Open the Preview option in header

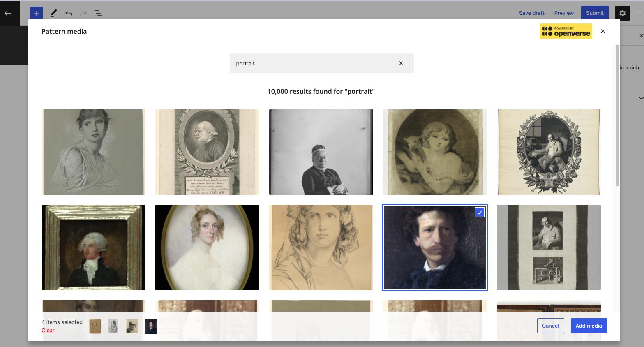coord(564,13)
